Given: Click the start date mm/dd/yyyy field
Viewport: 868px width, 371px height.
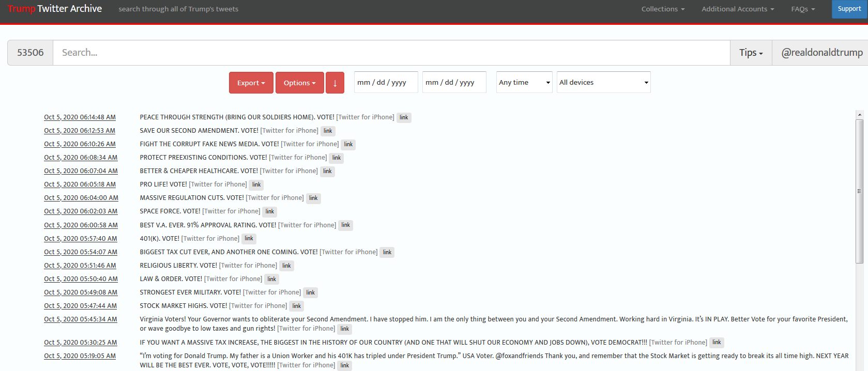Looking at the screenshot, I should (386, 82).
